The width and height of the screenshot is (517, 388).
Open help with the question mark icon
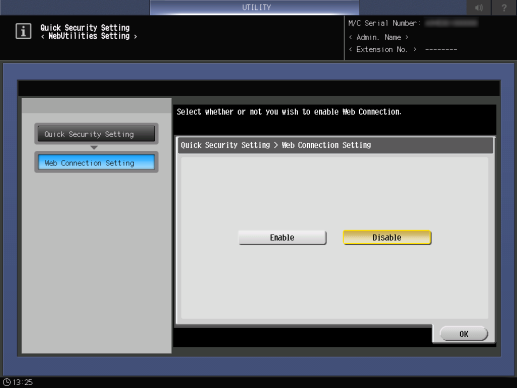(504, 8)
